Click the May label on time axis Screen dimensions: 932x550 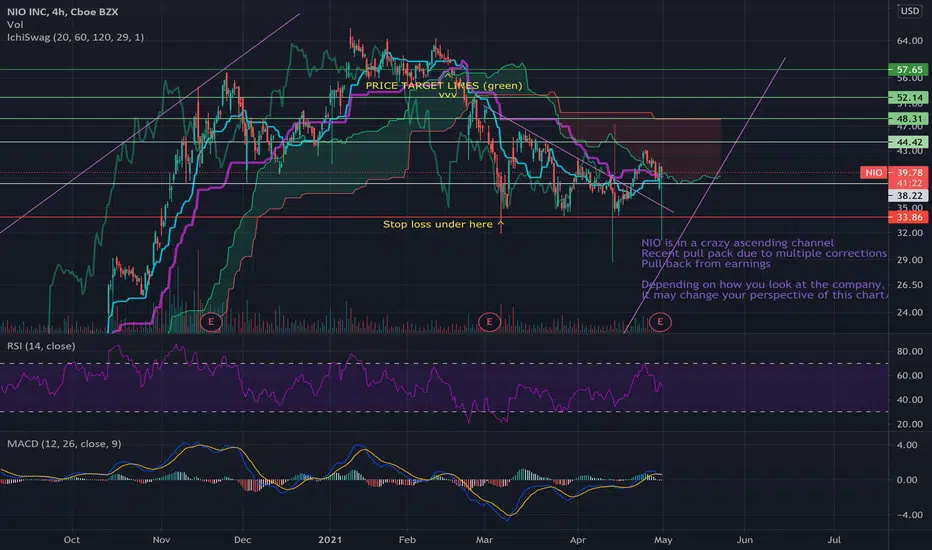tap(663, 540)
